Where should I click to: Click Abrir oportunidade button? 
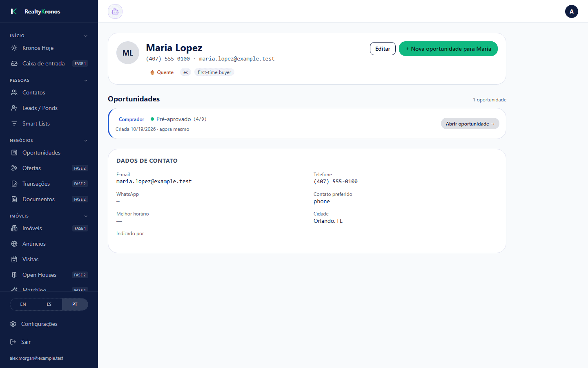470,123
